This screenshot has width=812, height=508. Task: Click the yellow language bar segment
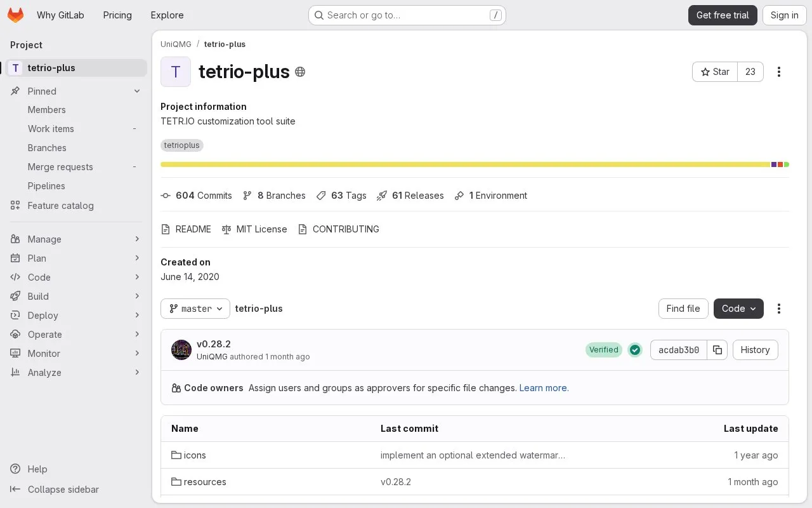465,164
